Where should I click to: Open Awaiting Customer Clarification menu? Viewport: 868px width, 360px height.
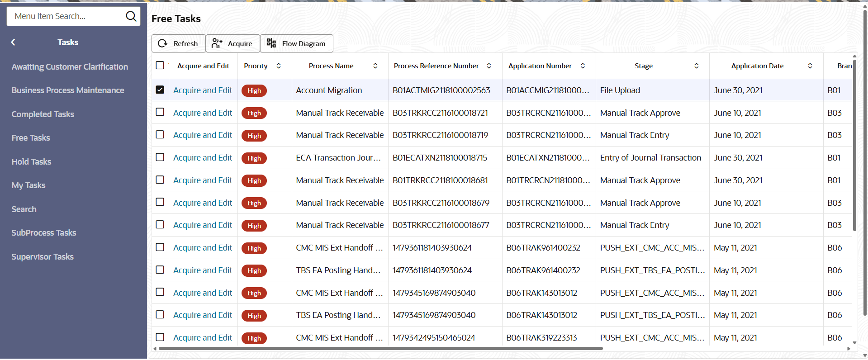point(70,67)
